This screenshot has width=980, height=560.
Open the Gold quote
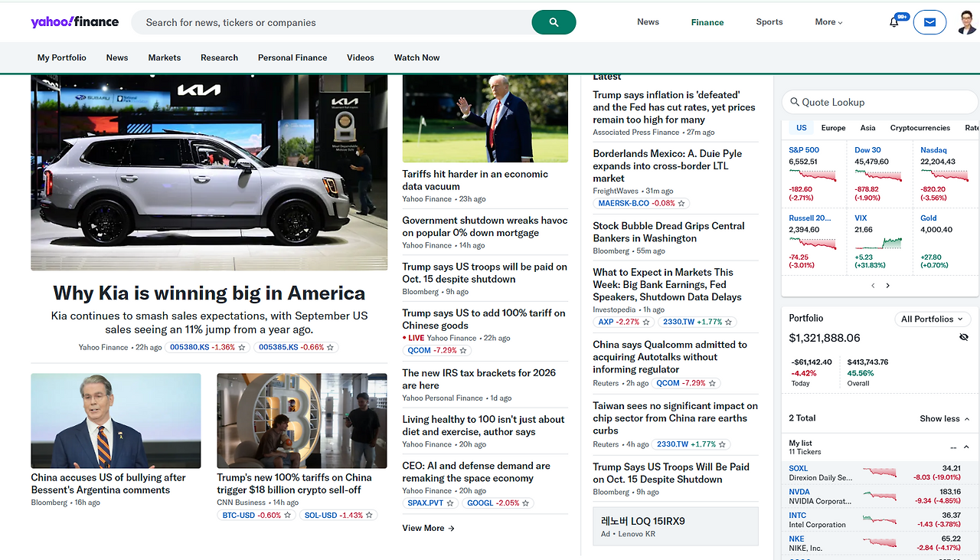click(929, 218)
